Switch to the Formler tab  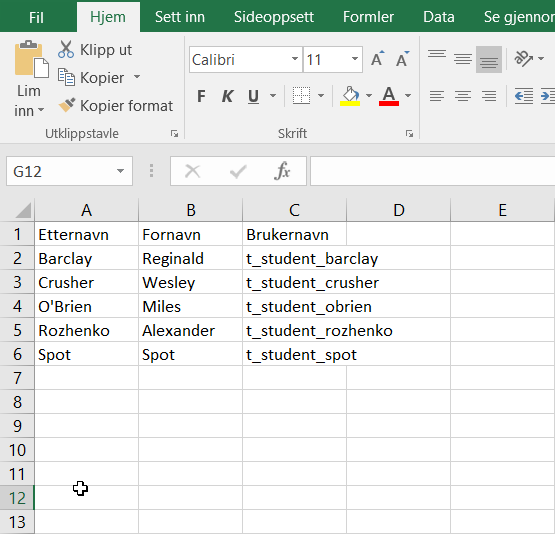point(368,17)
